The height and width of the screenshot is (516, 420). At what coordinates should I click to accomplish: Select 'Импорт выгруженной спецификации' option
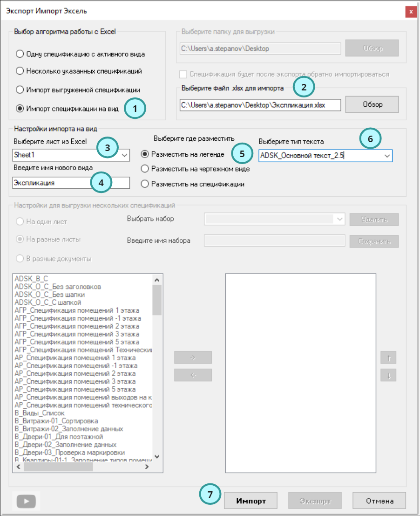pyautogui.click(x=78, y=90)
